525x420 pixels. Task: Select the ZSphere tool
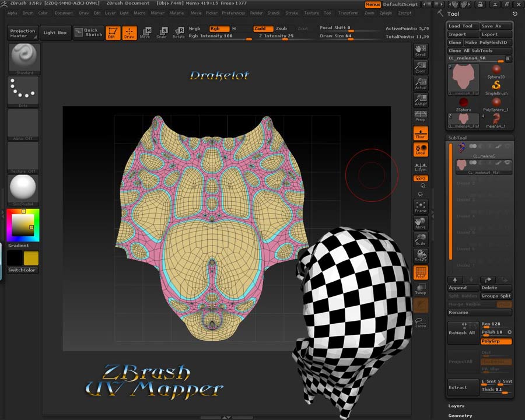tap(463, 104)
